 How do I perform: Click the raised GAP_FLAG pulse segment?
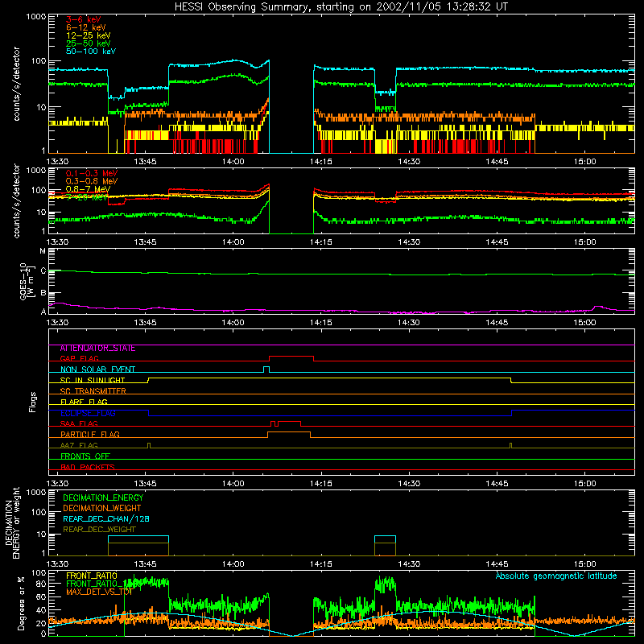click(x=291, y=357)
